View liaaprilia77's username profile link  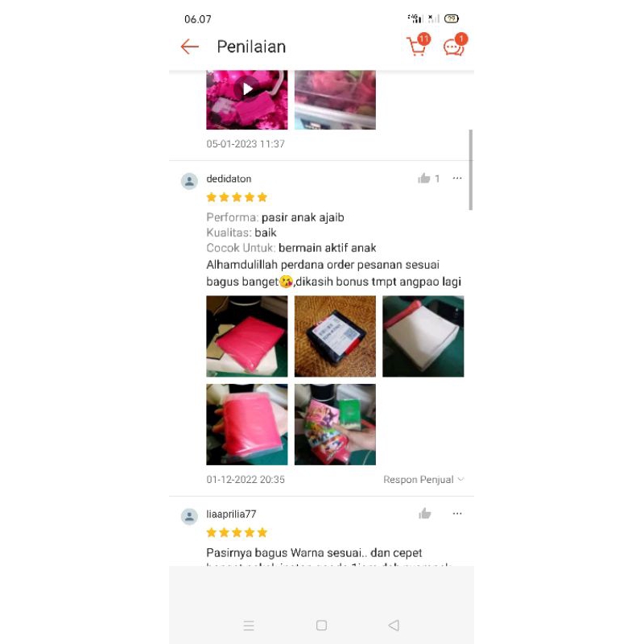[x=231, y=514]
